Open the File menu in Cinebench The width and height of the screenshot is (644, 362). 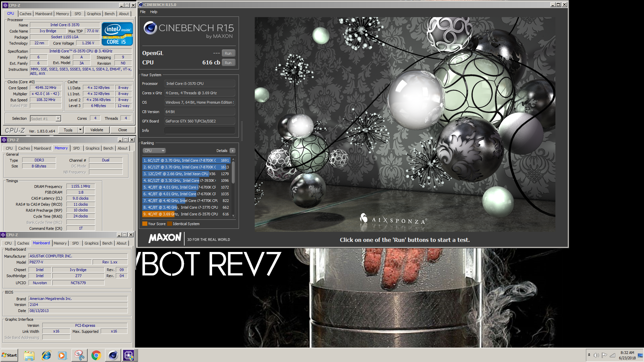[x=143, y=12]
